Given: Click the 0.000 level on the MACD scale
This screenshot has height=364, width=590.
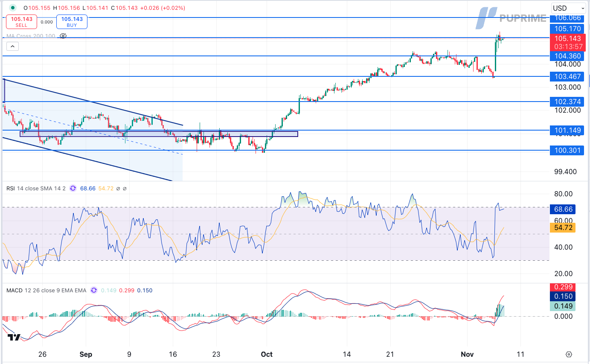Looking at the screenshot, I should tap(564, 316).
